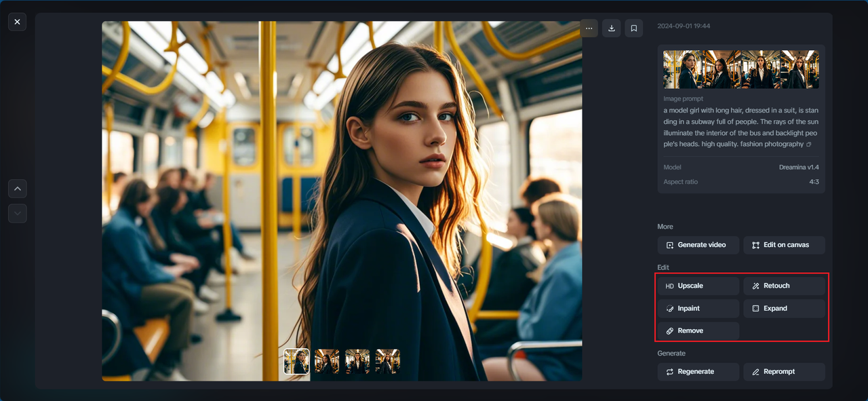The height and width of the screenshot is (401, 868).
Task: Use the Remove eraser tool
Action: 698,331
